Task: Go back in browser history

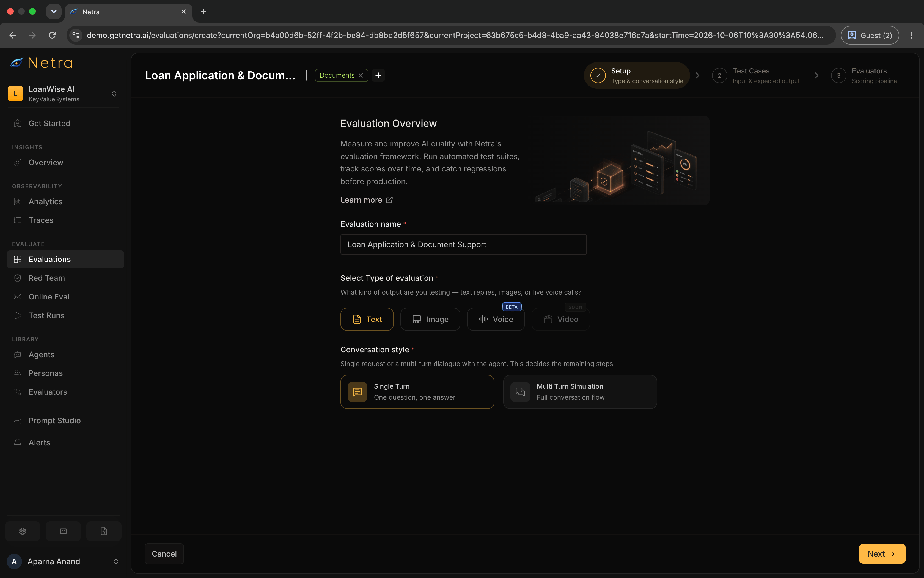Action: tap(13, 35)
